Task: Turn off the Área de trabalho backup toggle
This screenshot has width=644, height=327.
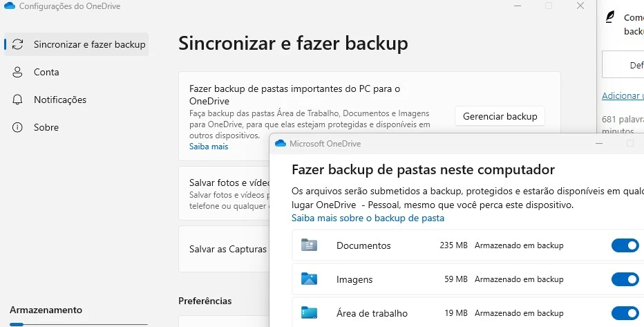Action: click(x=625, y=313)
